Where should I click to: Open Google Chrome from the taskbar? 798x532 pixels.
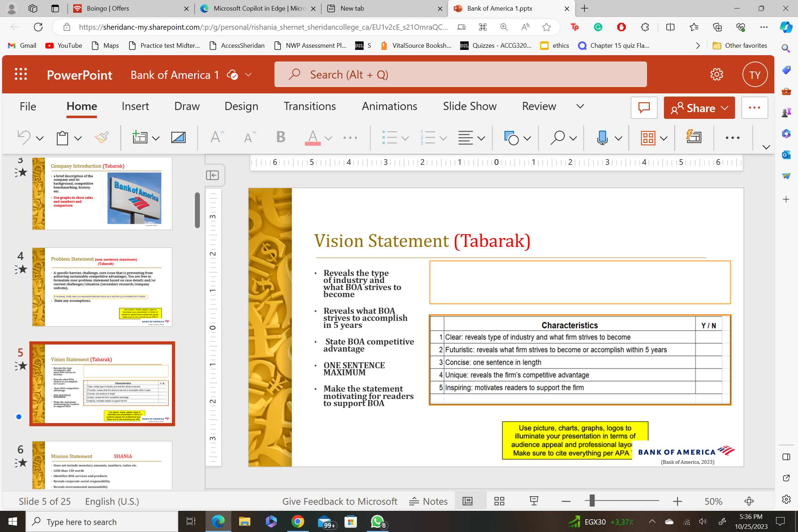click(298, 521)
